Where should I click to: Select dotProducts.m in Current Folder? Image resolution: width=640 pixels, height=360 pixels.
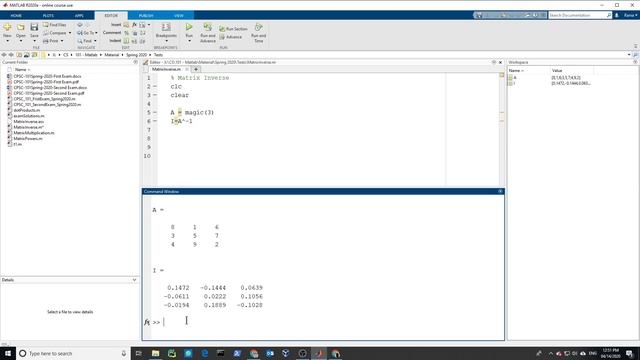(27, 110)
